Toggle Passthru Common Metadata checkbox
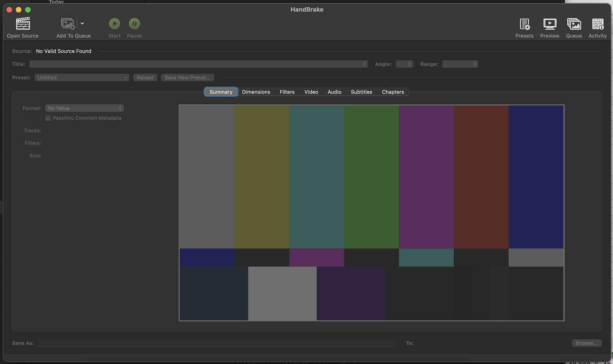The image size is (613, 364). click(48, 118)
